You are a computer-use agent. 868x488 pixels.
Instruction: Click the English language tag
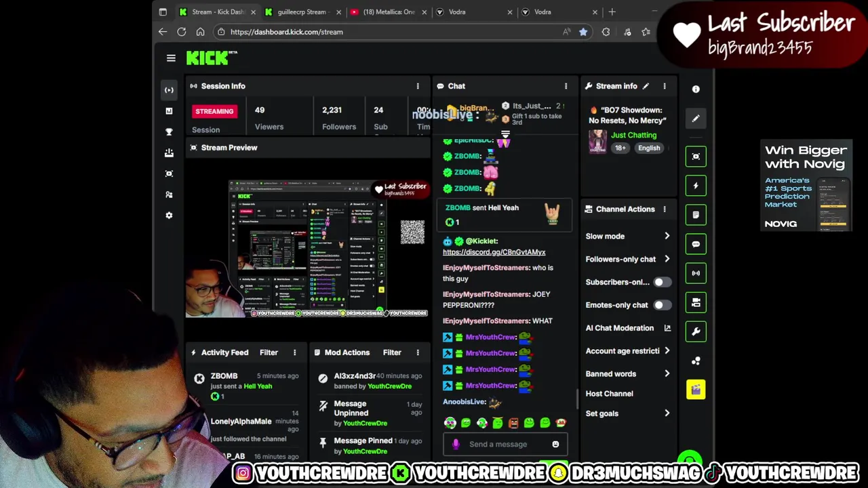[649, 148]
